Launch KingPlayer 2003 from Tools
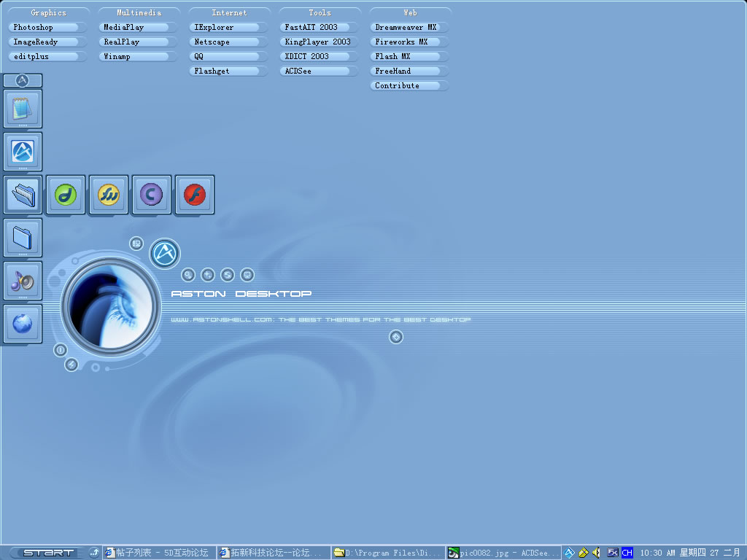The width and height of the screenshot is (747, 560). pos(320,42)
